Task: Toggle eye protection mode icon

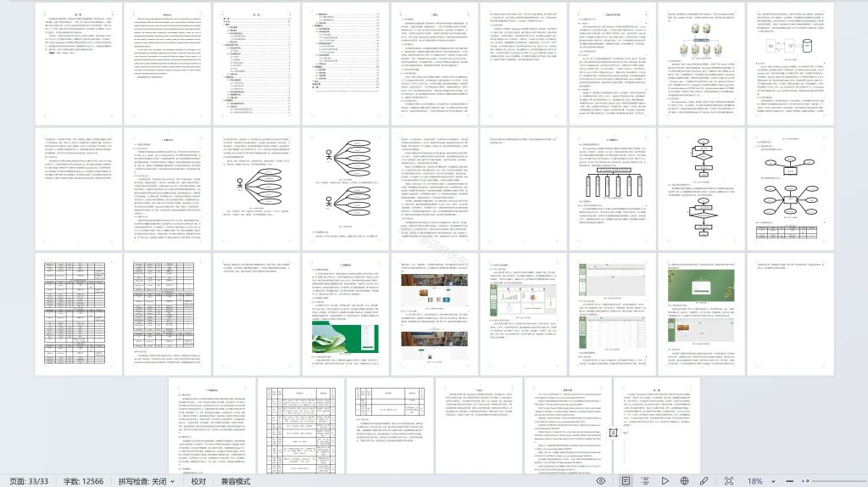Action: pyautogui.click(x=600, y=481)
